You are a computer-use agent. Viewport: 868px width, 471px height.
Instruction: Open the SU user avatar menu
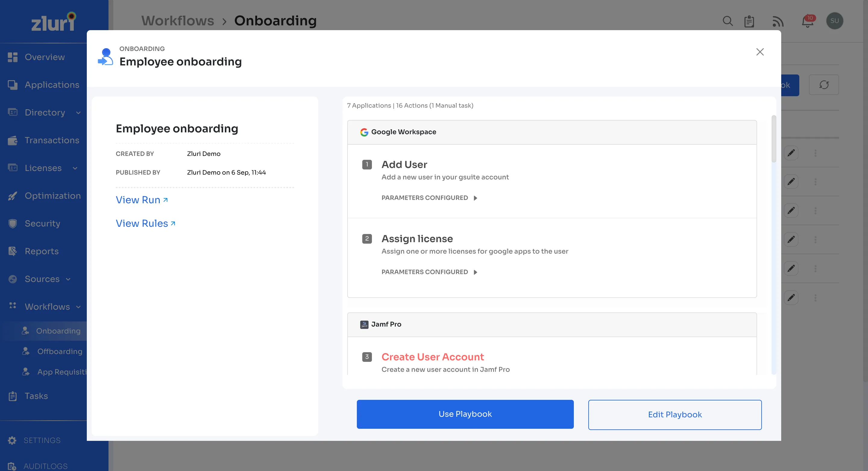pos(835,21)
